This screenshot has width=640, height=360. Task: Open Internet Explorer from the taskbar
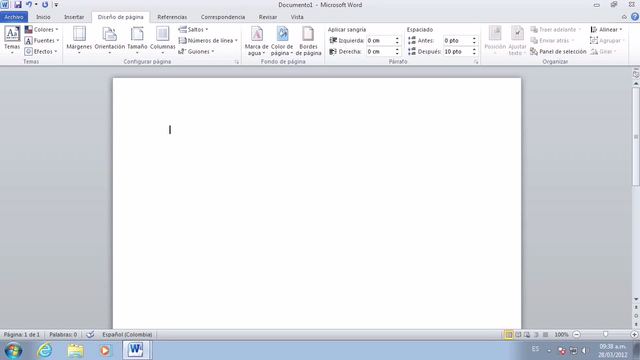(44, 350)
